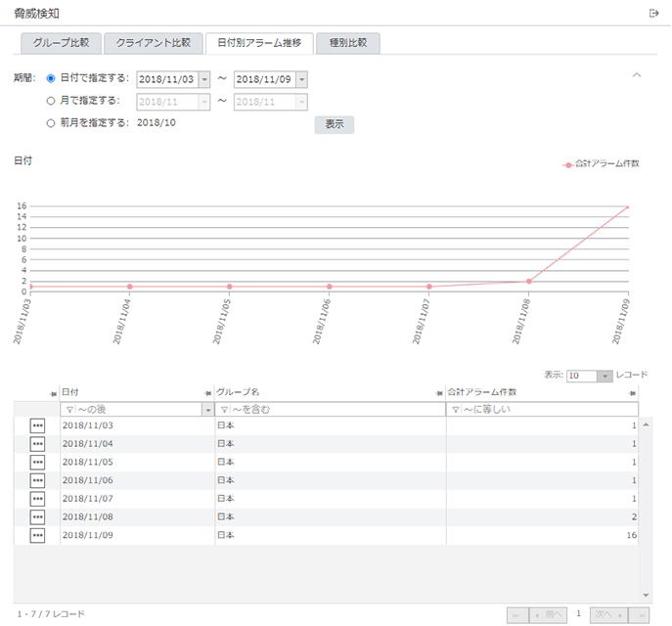The image size is (672, 626).
Task: Click ellipsis button for 2018/11/06 row
Action: coord(38,480)
